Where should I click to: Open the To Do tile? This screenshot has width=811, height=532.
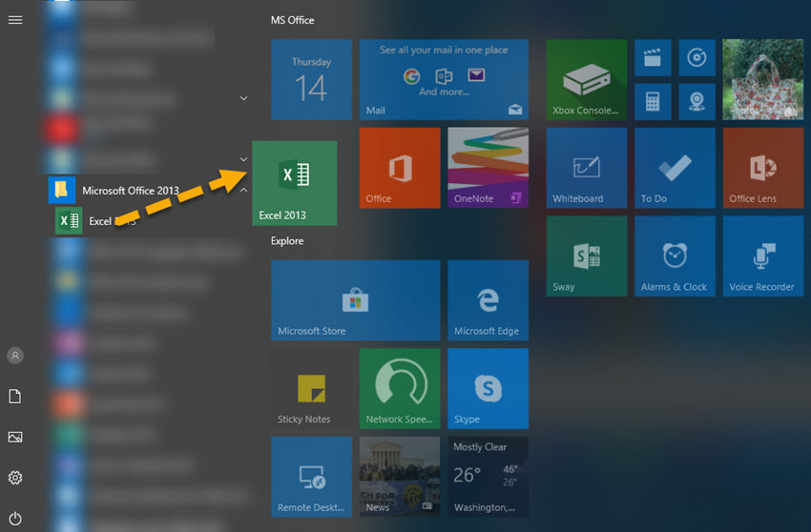coord(675,168)
